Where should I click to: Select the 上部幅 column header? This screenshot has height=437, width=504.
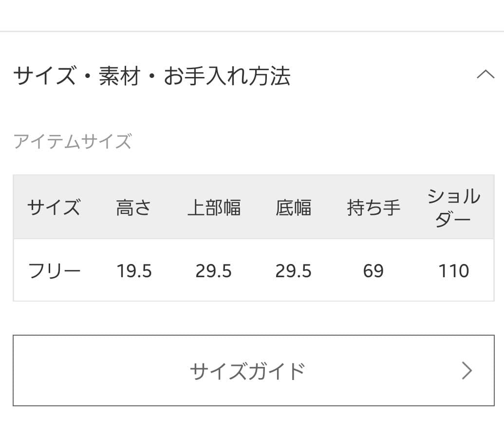point(214,208)
